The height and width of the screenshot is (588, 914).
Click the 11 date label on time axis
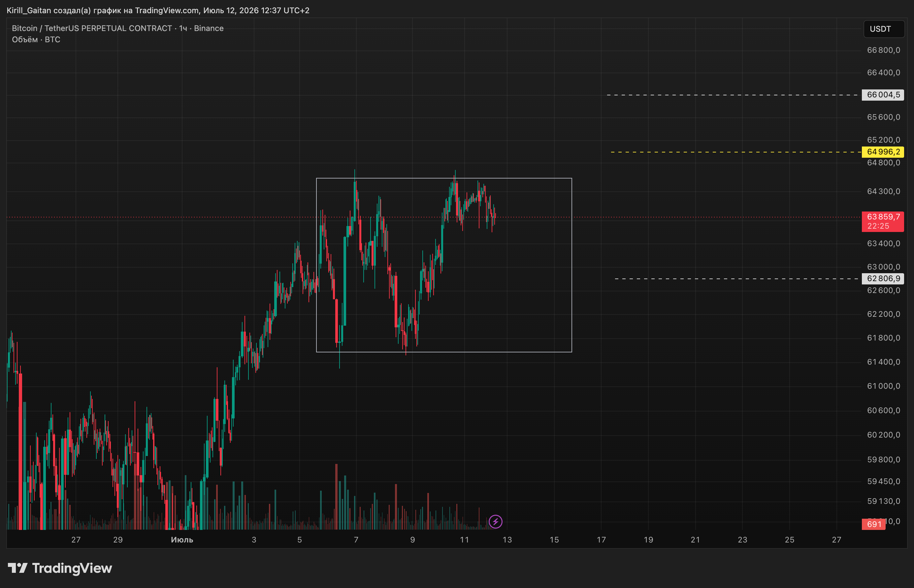[464, 540]
